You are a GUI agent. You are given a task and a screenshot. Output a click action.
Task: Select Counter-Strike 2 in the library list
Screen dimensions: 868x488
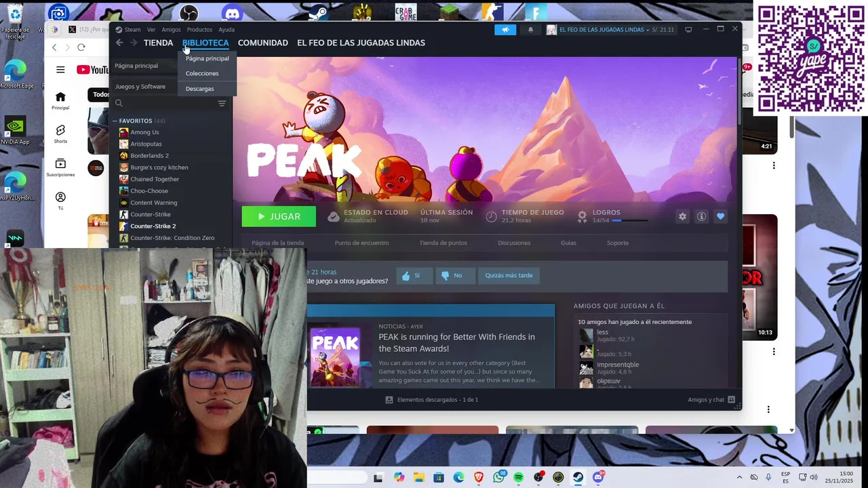coord(153,226)
